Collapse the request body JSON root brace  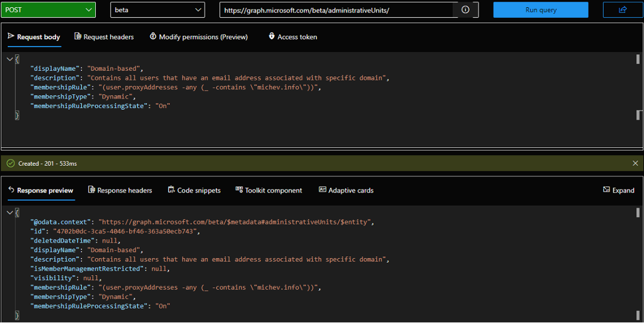pyautogui.click(x=10, y=59)
